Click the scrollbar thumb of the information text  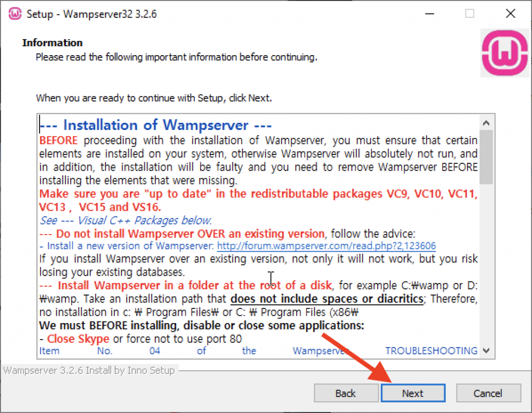click(x=486, y=157)
